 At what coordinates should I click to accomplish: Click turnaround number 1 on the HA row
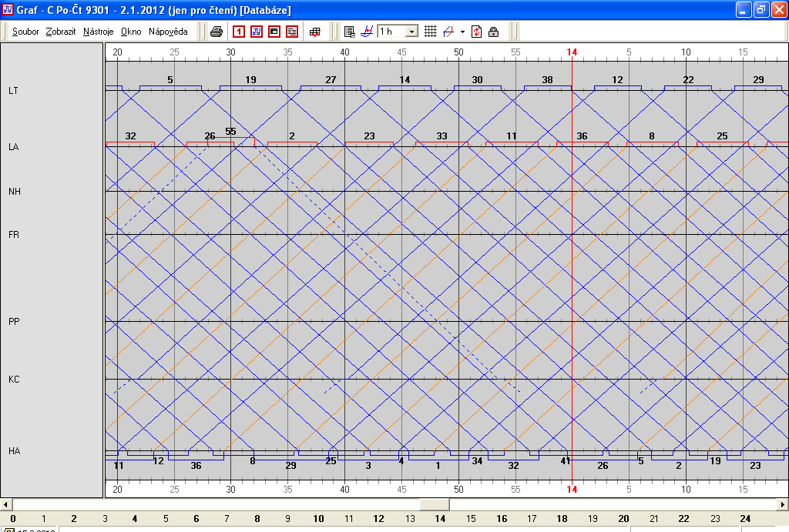point(438,466)
